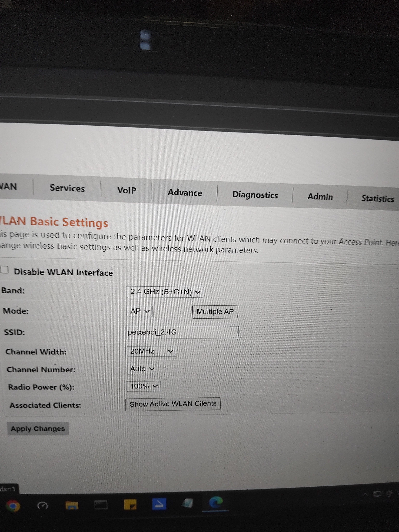The image size is (399, 532).
Task: Launch Sticky Notes from the taskbar
Action: [130, 504]
